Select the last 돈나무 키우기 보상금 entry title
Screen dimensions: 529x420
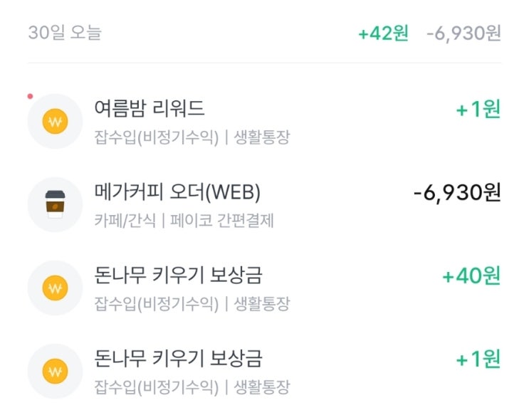pyautogui.click(x=178, y=359)
